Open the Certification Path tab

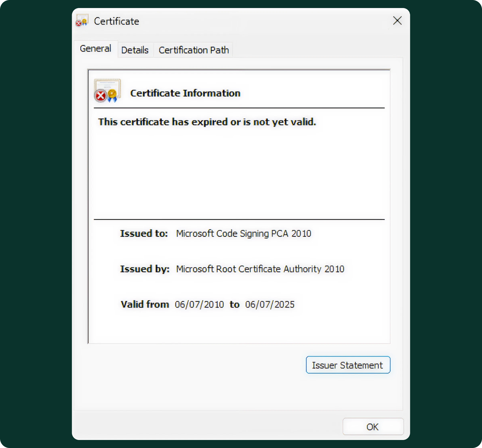(194, 50)
